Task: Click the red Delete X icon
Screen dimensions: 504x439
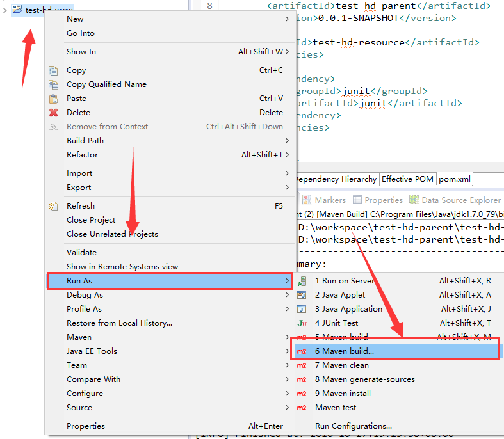Action: pos(53,113)
